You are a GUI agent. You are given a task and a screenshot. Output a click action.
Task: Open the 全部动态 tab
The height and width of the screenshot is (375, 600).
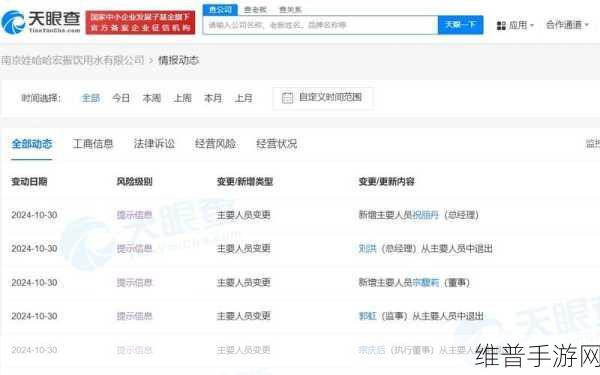32,144
